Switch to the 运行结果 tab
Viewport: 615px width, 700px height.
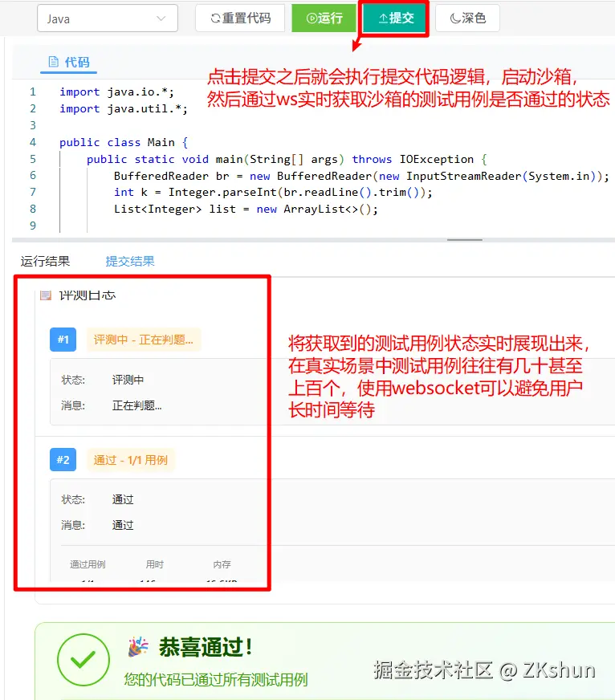[x=45, y=261]
